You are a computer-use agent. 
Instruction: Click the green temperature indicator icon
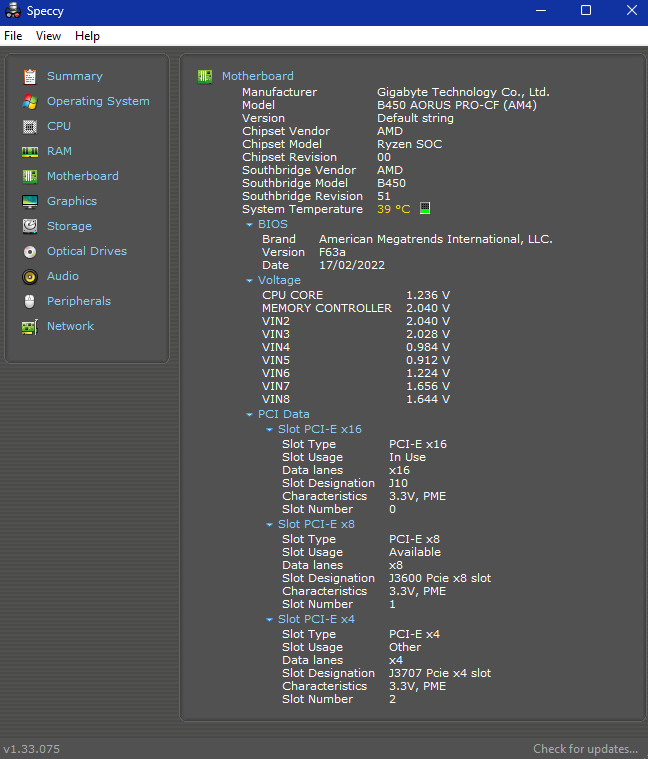coord(424,208)
